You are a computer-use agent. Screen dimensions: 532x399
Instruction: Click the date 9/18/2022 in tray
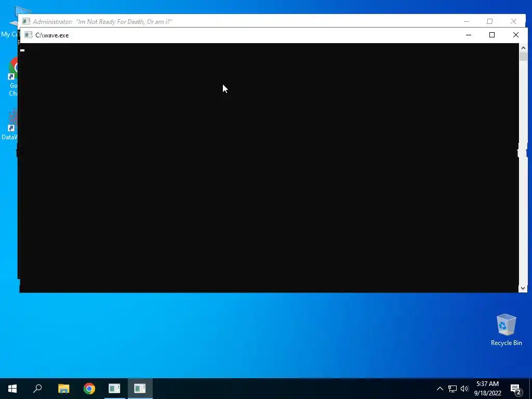(x=487, y=393)
